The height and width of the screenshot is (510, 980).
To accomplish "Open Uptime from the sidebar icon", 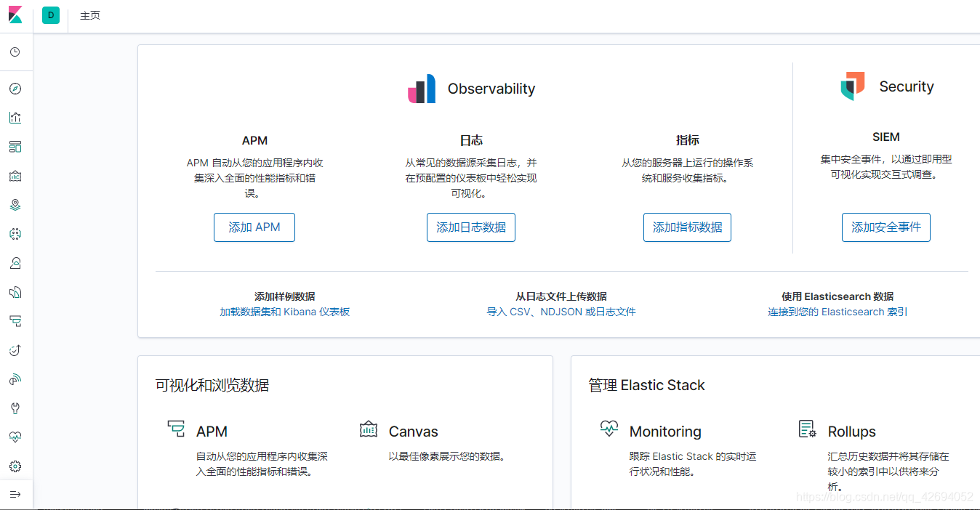I will pos(15,350).
